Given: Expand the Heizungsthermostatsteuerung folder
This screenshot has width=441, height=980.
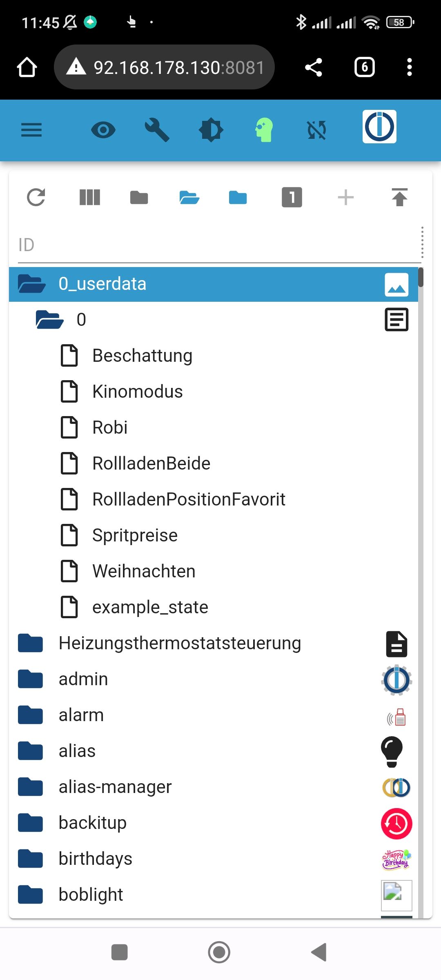Looking at the screenshot, I should [31, 643].
